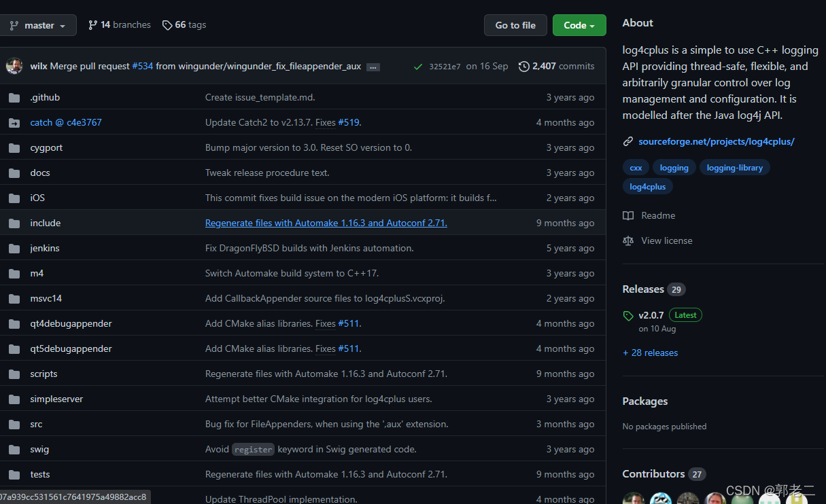Open 'Create issue_template.md.' commit message
Screen dimensions: 826x504
260,98
